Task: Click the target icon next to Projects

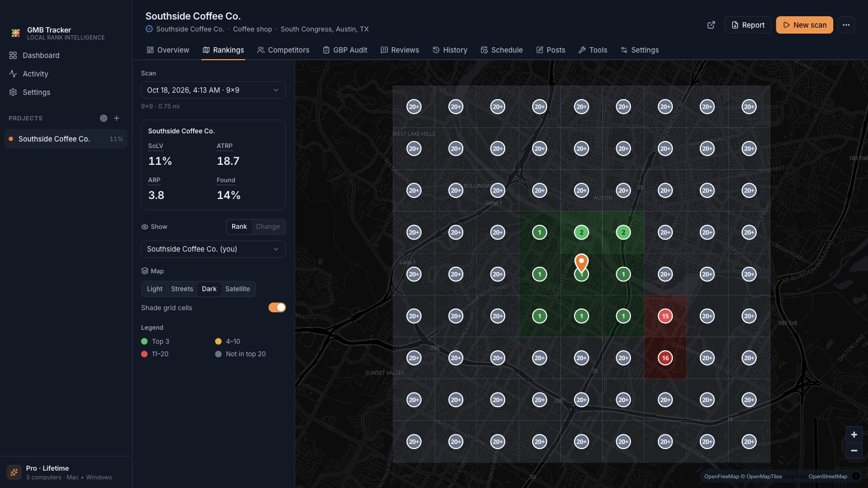Action: coord(104,118)
